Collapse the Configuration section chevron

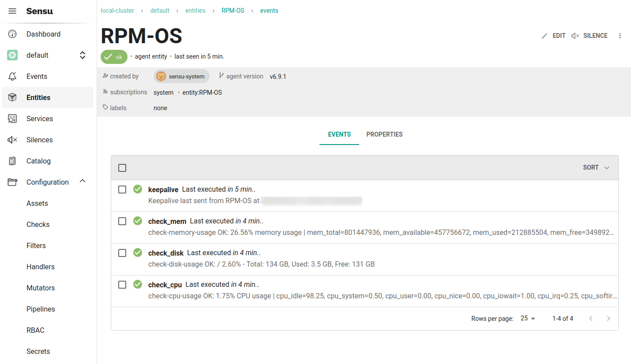pyautogui.click(x=83, y=181)
